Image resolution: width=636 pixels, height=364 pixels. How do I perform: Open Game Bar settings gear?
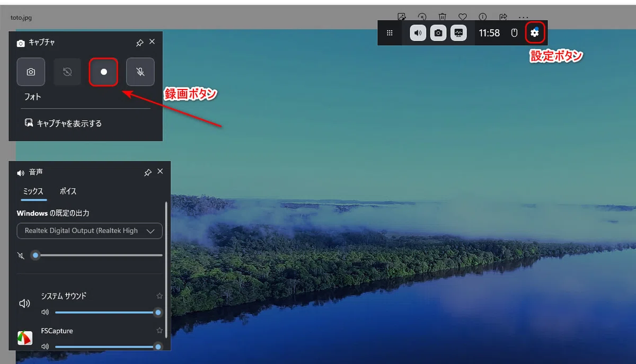coord(534,33)
